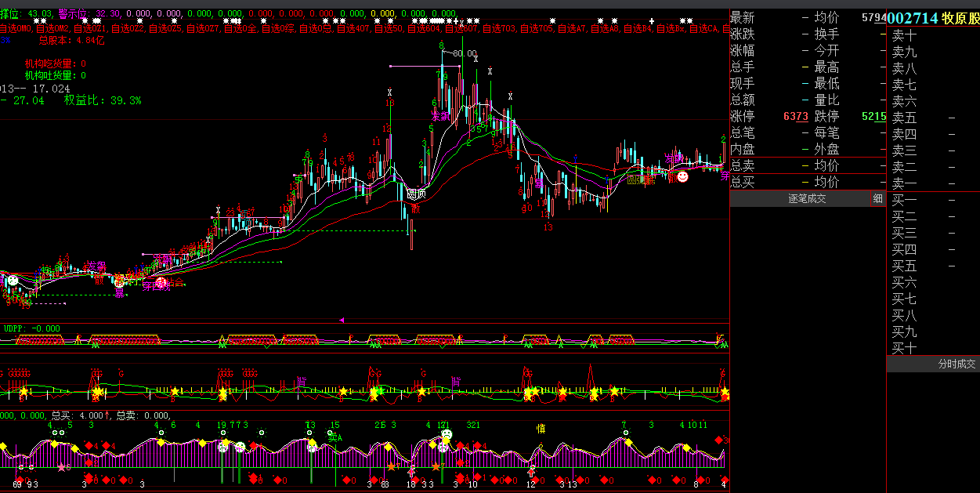Click the 自选A7 indicator label
980x493 pixels.
click(572, 29)
